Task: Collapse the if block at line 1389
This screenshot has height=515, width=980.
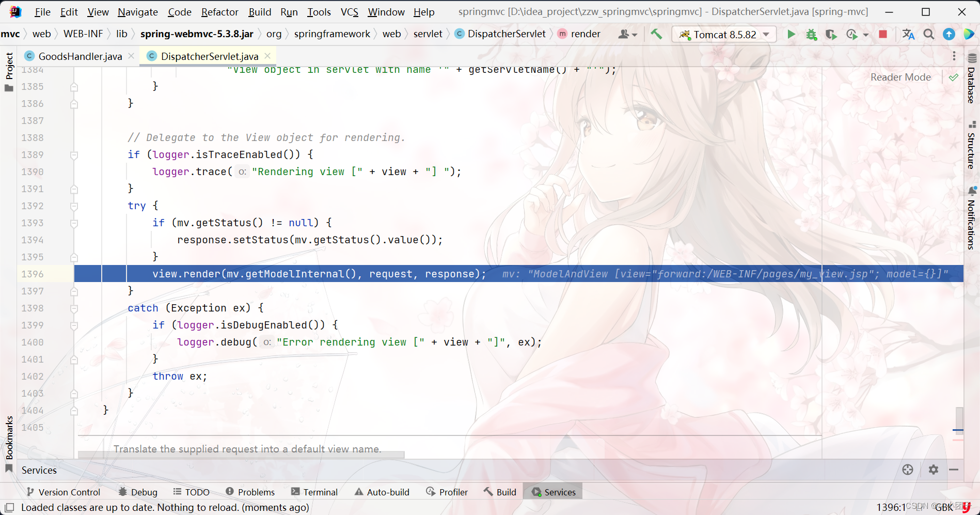Action: 74,155
